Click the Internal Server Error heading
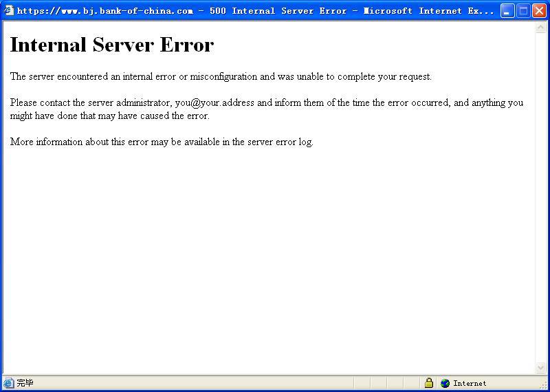Viewport: 550px width, 392px height. (x=112, y=45)
